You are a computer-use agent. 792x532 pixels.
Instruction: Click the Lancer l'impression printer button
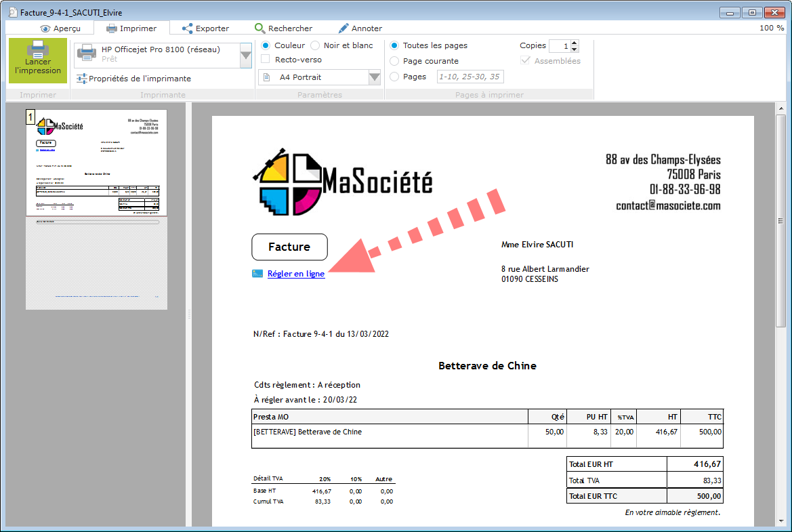(38, 60)
